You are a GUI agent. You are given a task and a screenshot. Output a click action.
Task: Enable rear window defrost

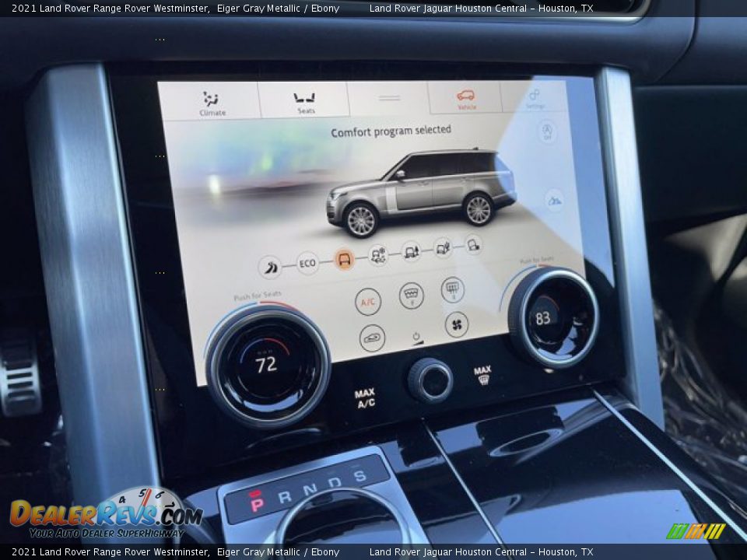[453, 289]
